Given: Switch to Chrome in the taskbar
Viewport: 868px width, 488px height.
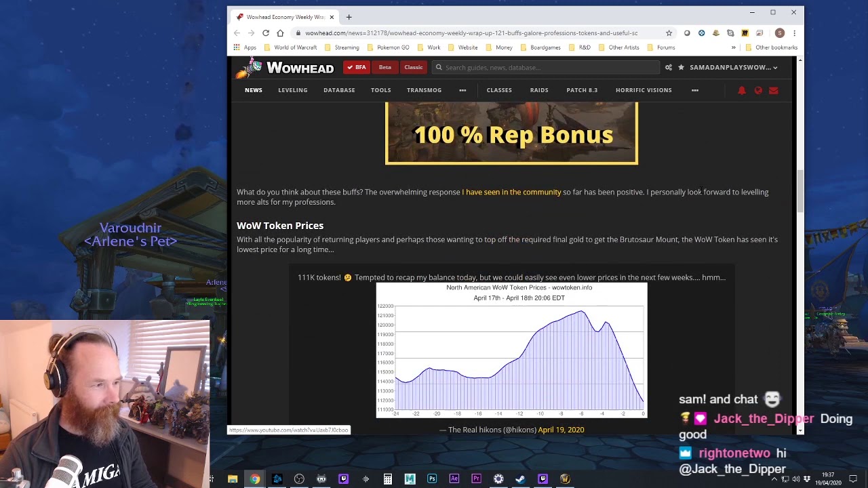Looking at the screenshot, I should pos(255,479).
